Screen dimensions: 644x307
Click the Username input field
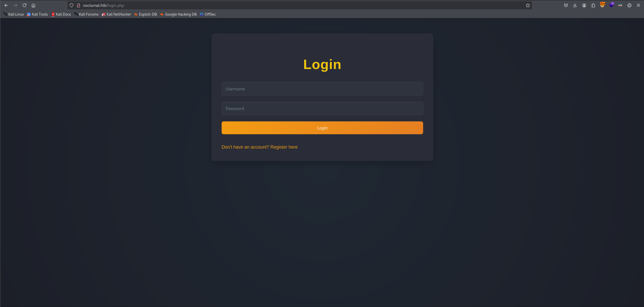[x=322, y=89]
